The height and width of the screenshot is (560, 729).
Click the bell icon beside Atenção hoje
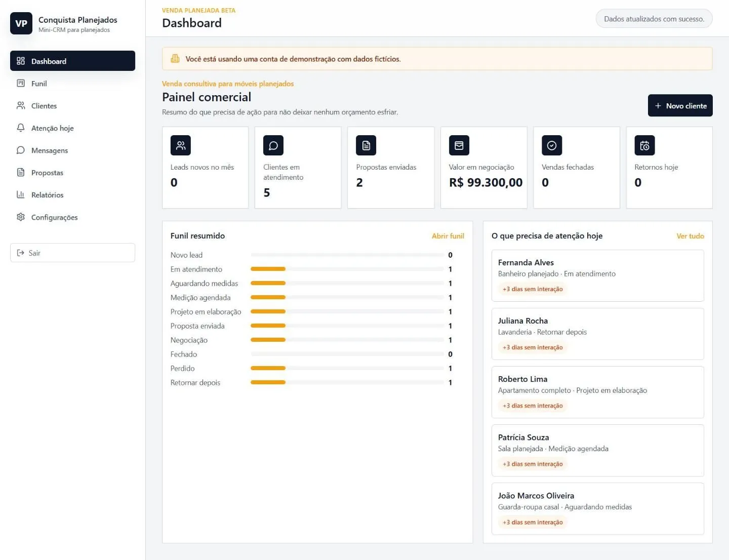point(21,128)
